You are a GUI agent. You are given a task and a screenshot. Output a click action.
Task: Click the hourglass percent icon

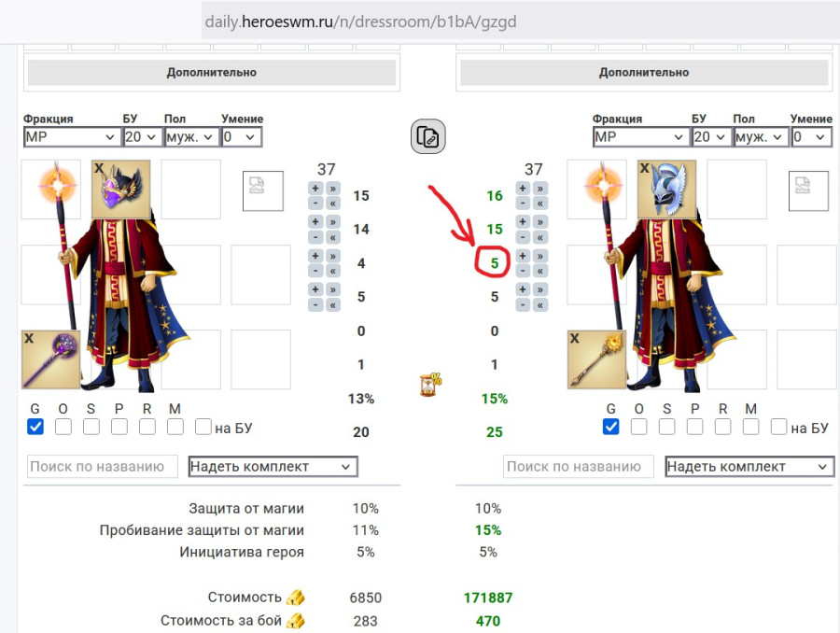(430, 385)
